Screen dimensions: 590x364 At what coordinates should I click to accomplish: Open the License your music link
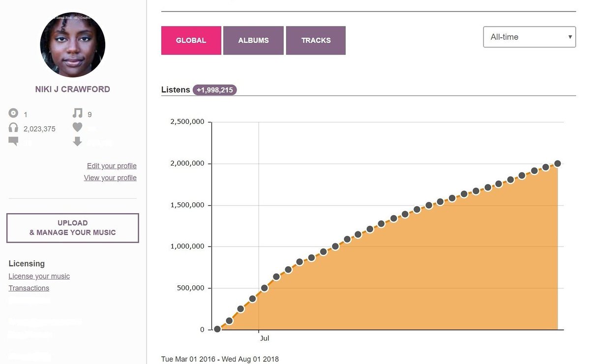click(39, 276)
